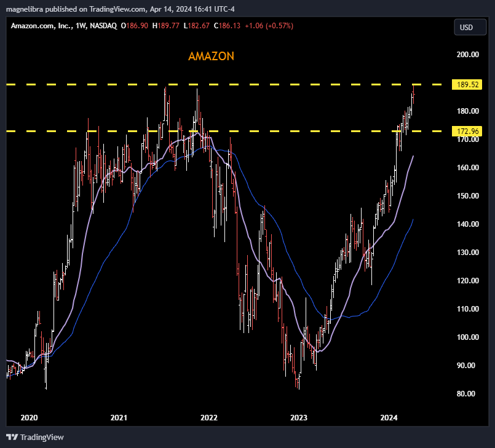Click the 110.00 price axis label

(467, 309)
